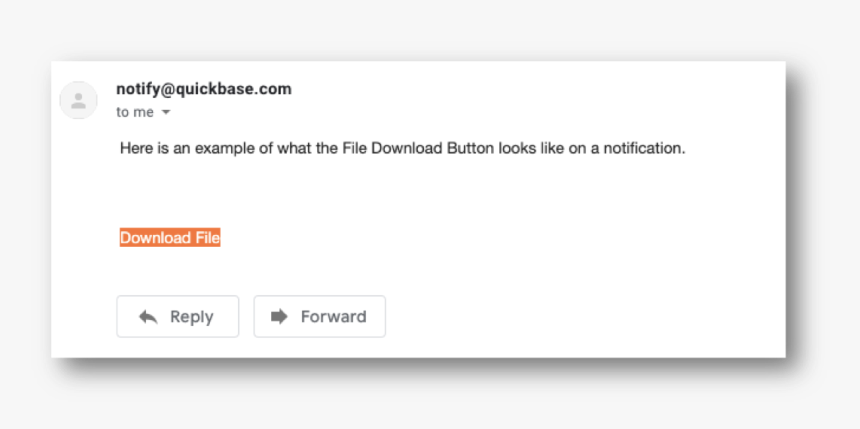
Task: Click the curved reply arrow icon
Action: (148, 317)
